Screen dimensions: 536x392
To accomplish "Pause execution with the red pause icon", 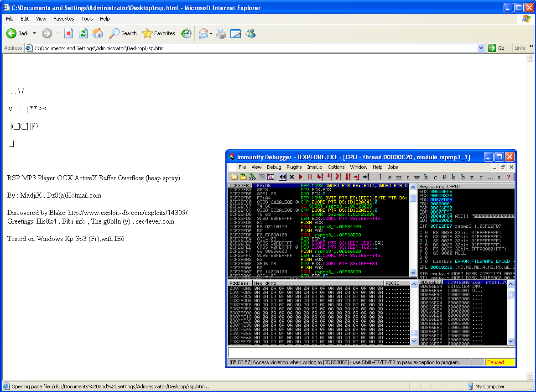I will [x=310, y=177].
